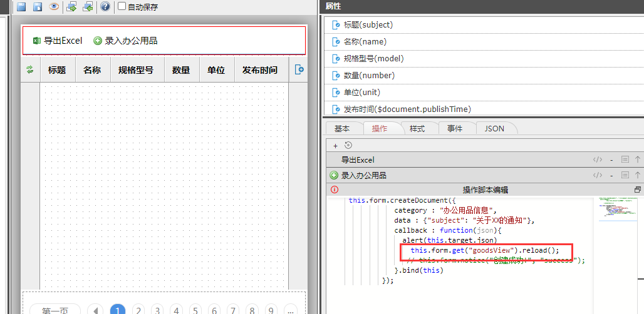Add a new action with plus icon

click(335, 145)
